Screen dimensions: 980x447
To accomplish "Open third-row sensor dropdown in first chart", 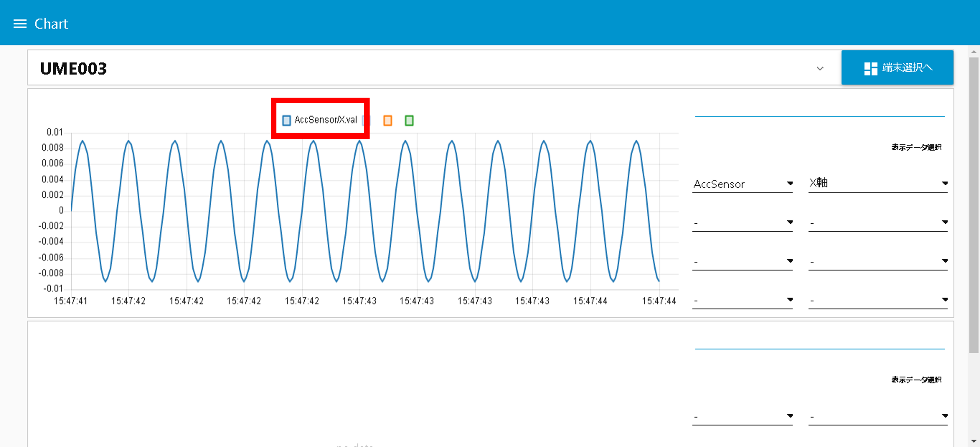I will tap(742, 261).
